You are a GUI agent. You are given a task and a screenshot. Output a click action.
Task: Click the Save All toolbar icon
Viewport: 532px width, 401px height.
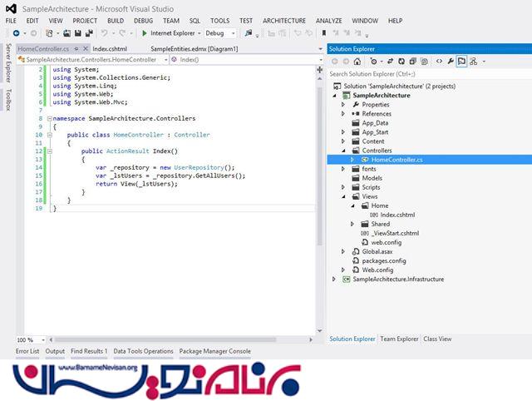pos(88,33)
